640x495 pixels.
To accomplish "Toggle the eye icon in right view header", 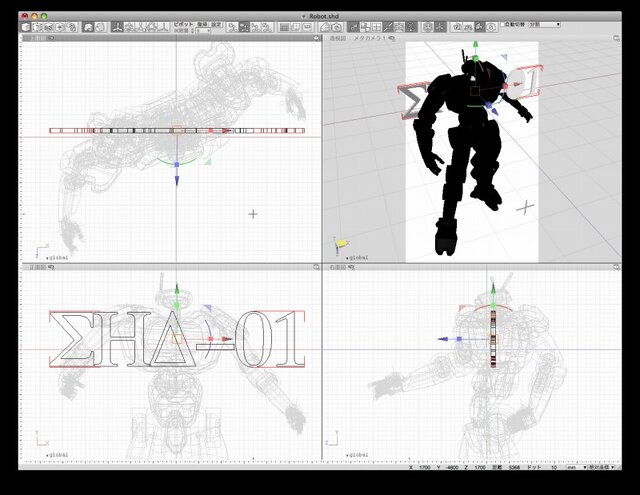I will coord(352,267).
